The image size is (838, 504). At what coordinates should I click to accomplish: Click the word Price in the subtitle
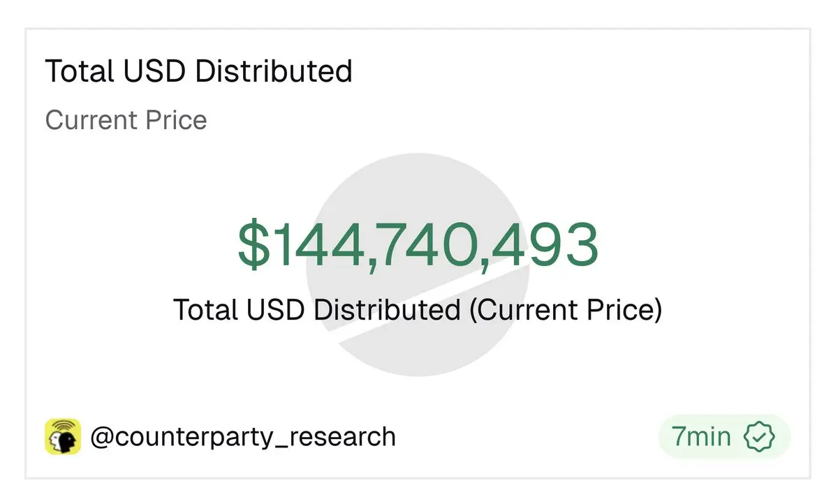click(x=176, y=120)
